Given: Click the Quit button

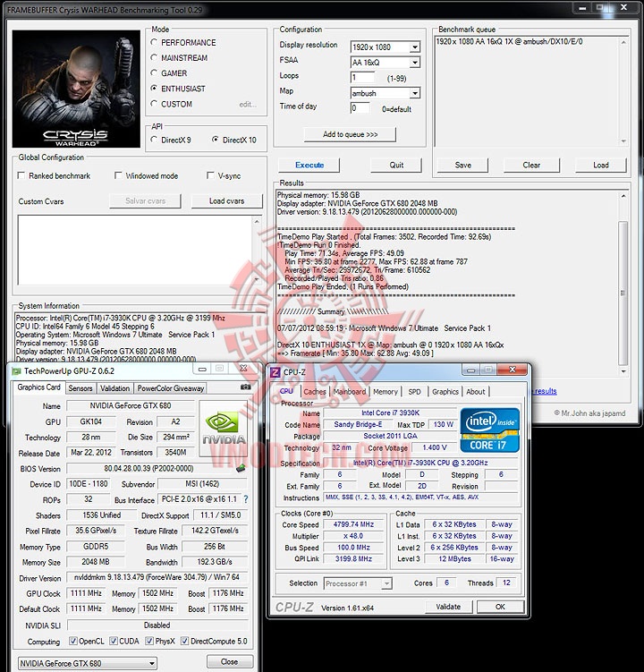Looking at the screenshot, I should [x=396, y=165].
